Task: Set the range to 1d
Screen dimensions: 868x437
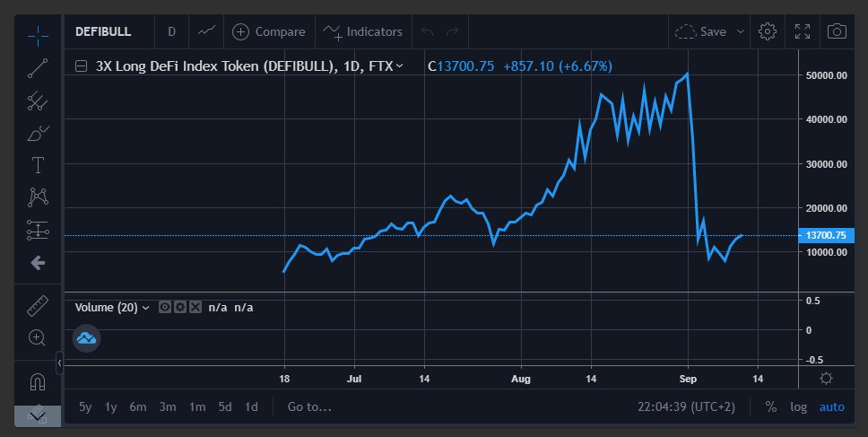Action: coord(251,407)
